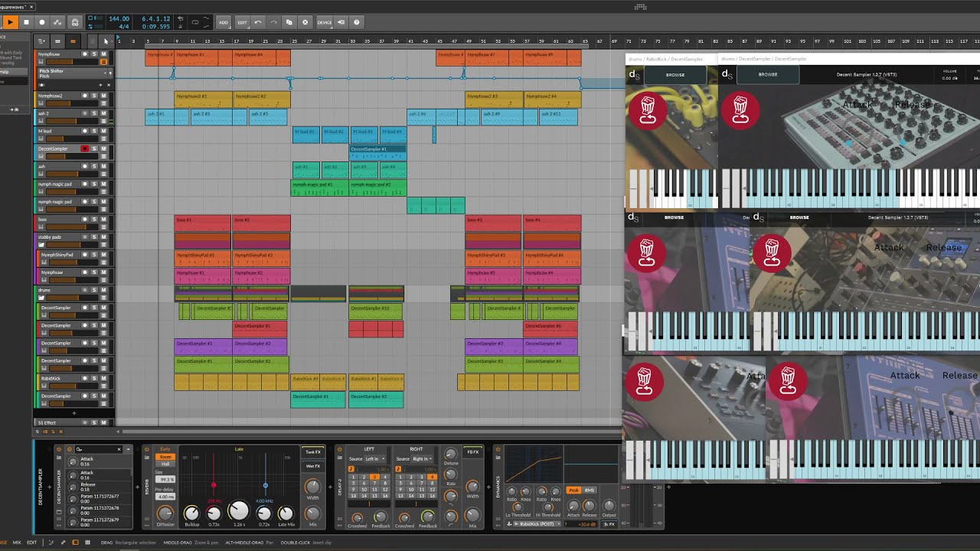Click the Dynamics Output knob
This screenshot has height=551, width=980.
(609, 506)
